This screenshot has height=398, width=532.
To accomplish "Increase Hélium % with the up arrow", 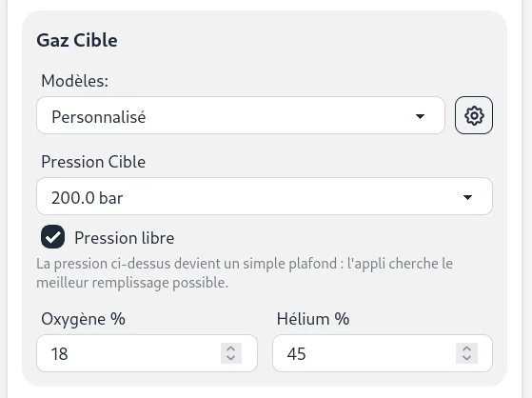I will coord(466,348).
